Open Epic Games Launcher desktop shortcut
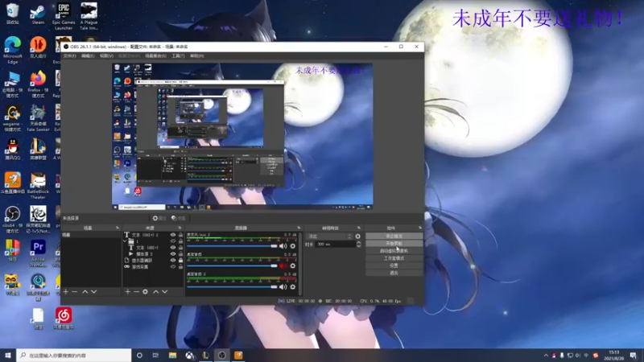The image size is (644, 362). (64, 16)
